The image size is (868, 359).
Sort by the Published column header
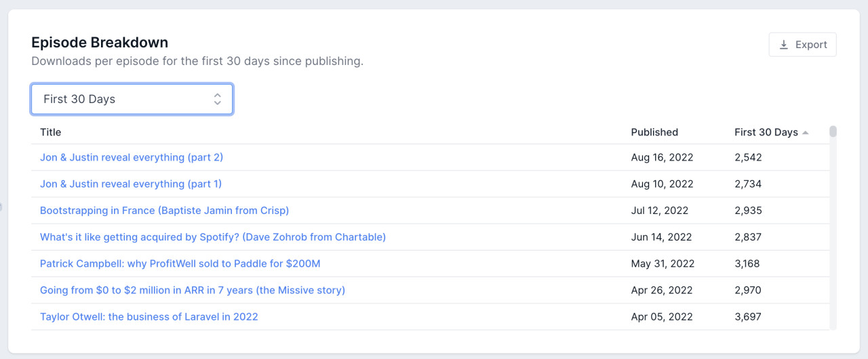click(x=654, y=132)
